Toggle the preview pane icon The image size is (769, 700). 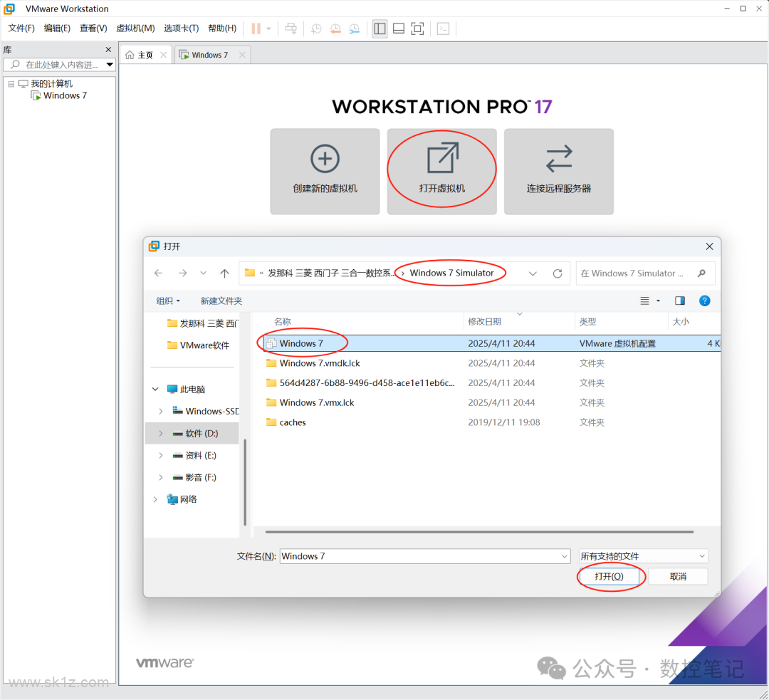click(x=680, y=301)
